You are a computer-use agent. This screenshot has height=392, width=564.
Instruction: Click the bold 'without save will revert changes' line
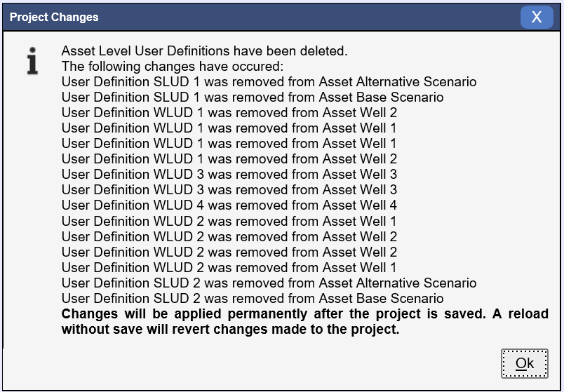click(230, 329)
